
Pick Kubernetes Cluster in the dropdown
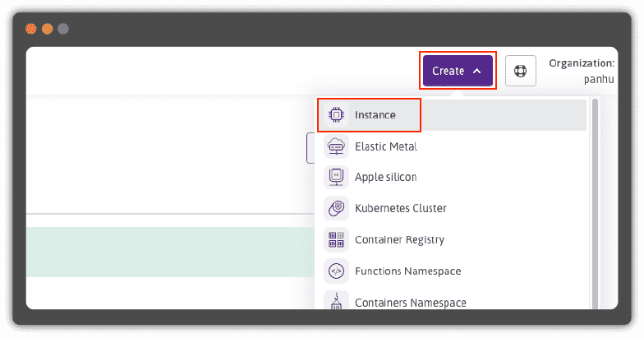398,208
